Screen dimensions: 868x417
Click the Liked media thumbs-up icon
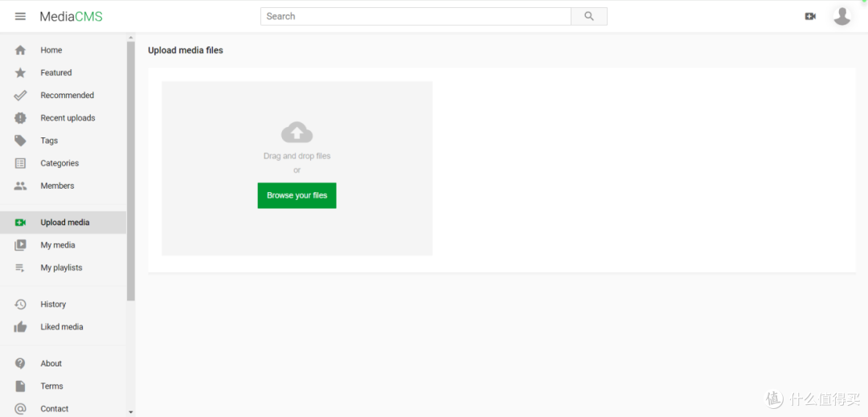point(20,327)
